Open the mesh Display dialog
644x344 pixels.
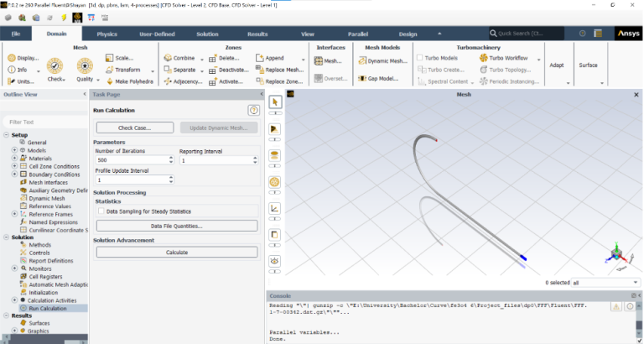(x=23, y=58)
